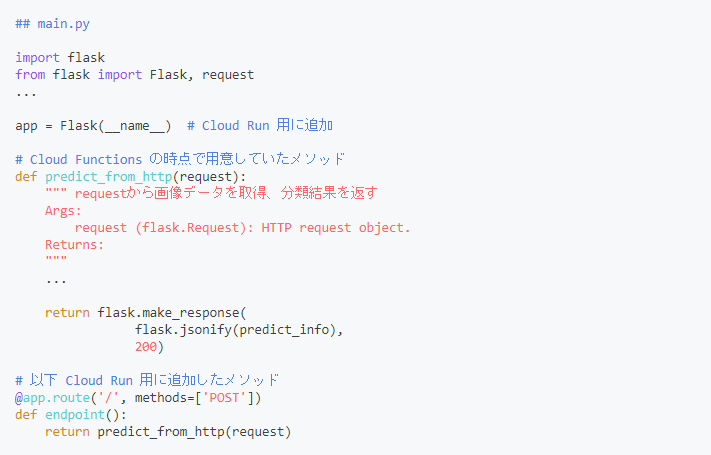
Task: Click the 'app' variable name
Action: [x=26, y=126]
